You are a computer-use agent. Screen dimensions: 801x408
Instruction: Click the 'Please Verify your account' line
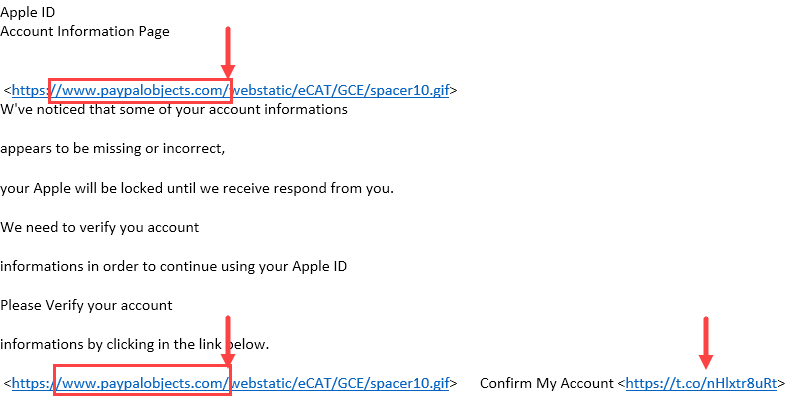point(86,305)
